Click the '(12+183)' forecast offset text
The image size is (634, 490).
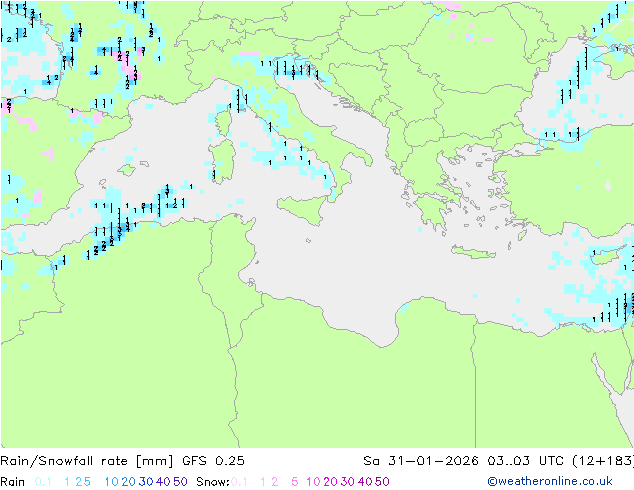[x=603, y=460]
